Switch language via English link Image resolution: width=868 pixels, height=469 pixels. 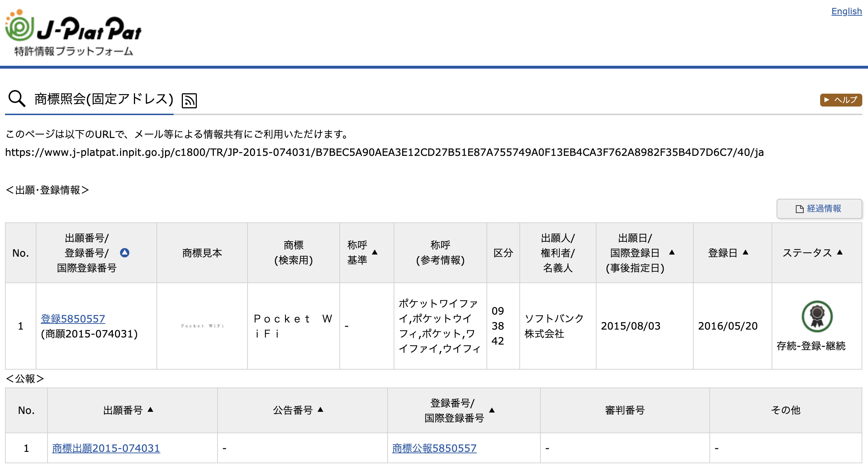click(846, 11)
